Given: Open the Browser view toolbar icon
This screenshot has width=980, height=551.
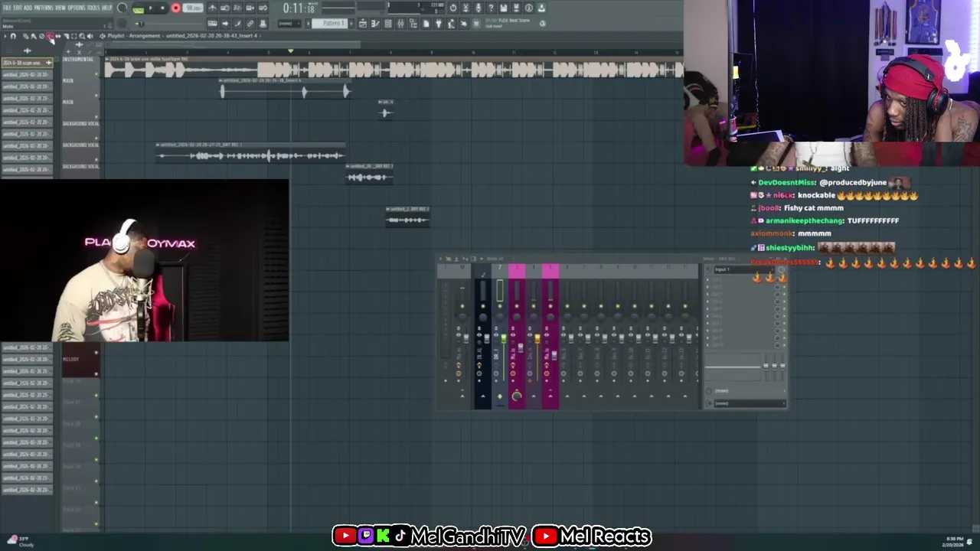Looking at the screenshot, I should pos(413,24).
